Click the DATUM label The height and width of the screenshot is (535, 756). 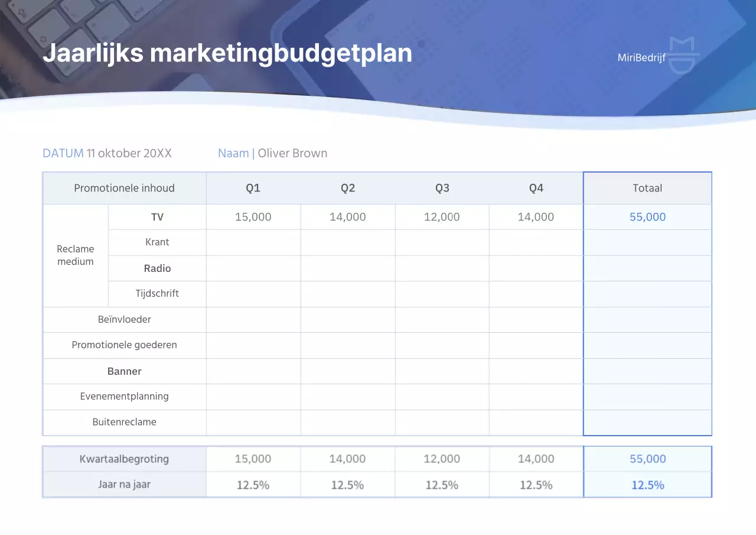coord(63,153)
